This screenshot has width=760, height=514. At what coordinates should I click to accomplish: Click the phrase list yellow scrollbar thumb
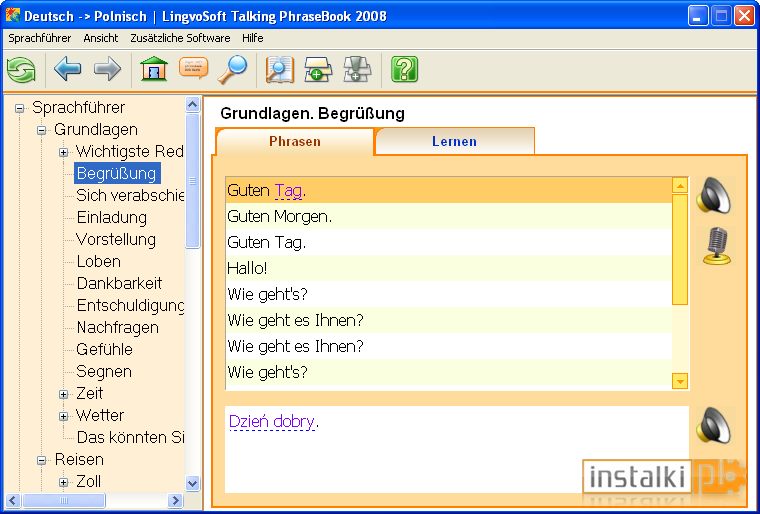[x=681, y=249]
